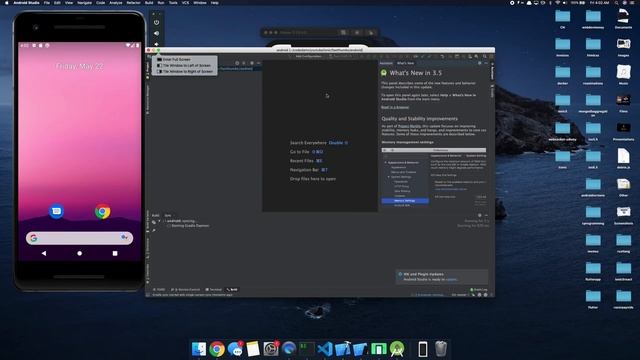Screen dimensions: 640x360
Task: Open the Navigate menu in the menu bar
Action: 84,3
